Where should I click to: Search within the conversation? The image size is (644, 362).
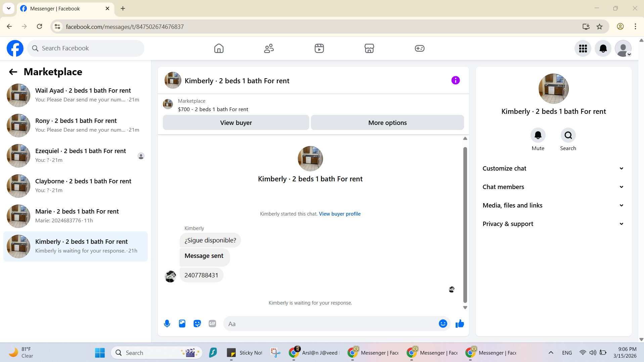coord(568,135)
